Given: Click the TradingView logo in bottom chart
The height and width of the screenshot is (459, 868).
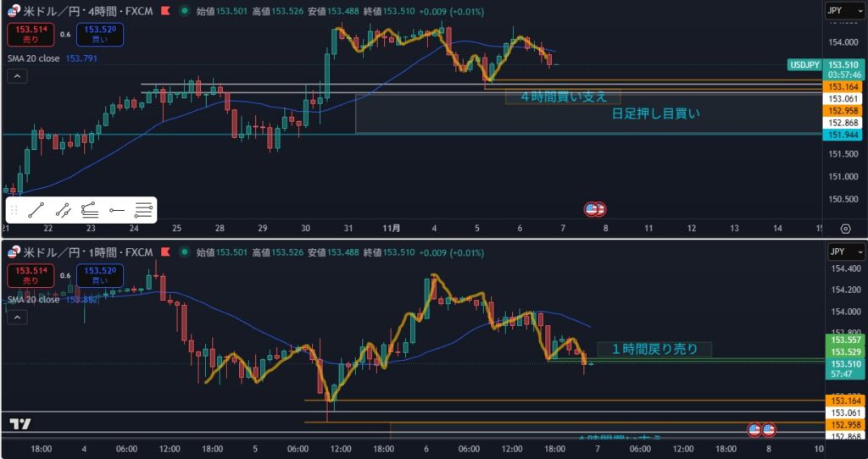Looking at the screenshot, I should [19, 424].
